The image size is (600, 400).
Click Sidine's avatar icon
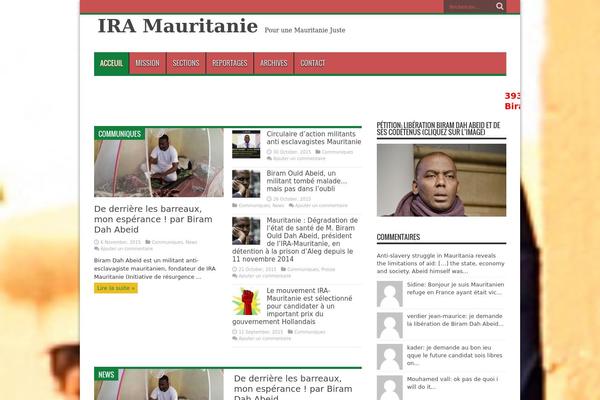(x=390, y=294)
